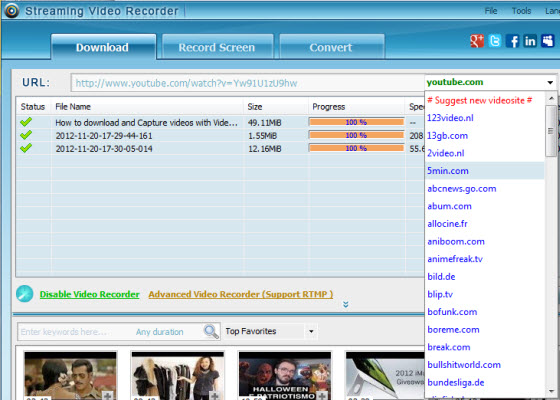Select file 2012-11-20-17-30-05-014
The width and height of the screenshot is (560, 400).
[104, 149]
